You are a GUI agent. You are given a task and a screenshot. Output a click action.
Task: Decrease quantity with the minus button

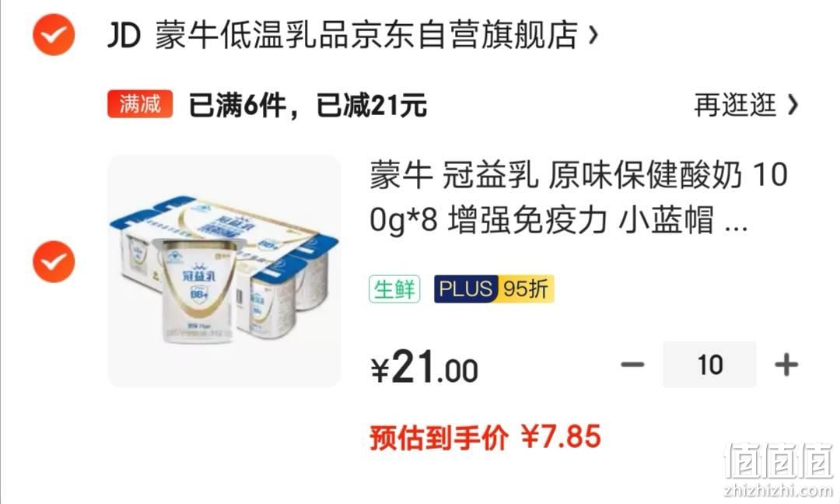click(x=632, y=365)
